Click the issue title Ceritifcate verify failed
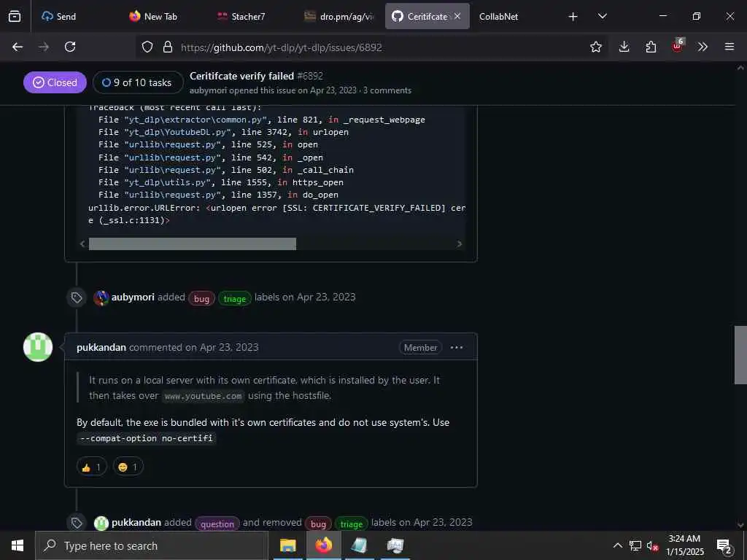The height and width of the screenshot is (560, 747). pos(241,76)
